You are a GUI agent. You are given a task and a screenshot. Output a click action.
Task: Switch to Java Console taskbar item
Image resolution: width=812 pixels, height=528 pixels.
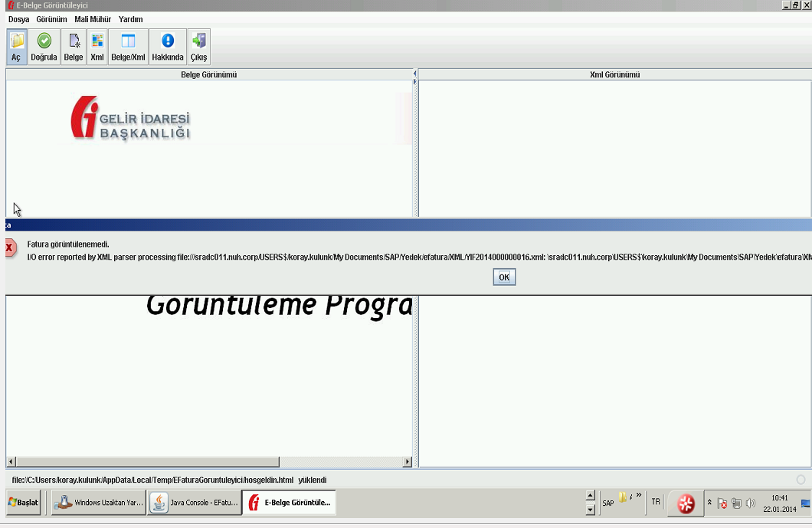[x=195, y=503]
